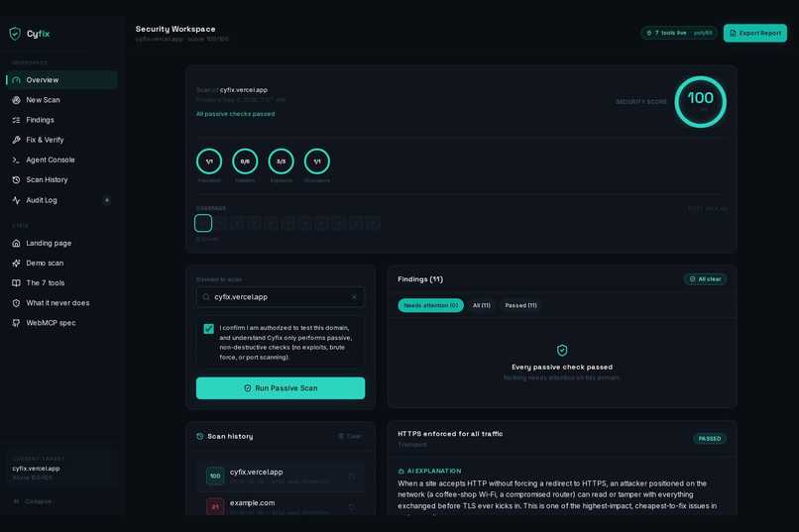Click the Scan History clock icon

[x=16, y=179]
